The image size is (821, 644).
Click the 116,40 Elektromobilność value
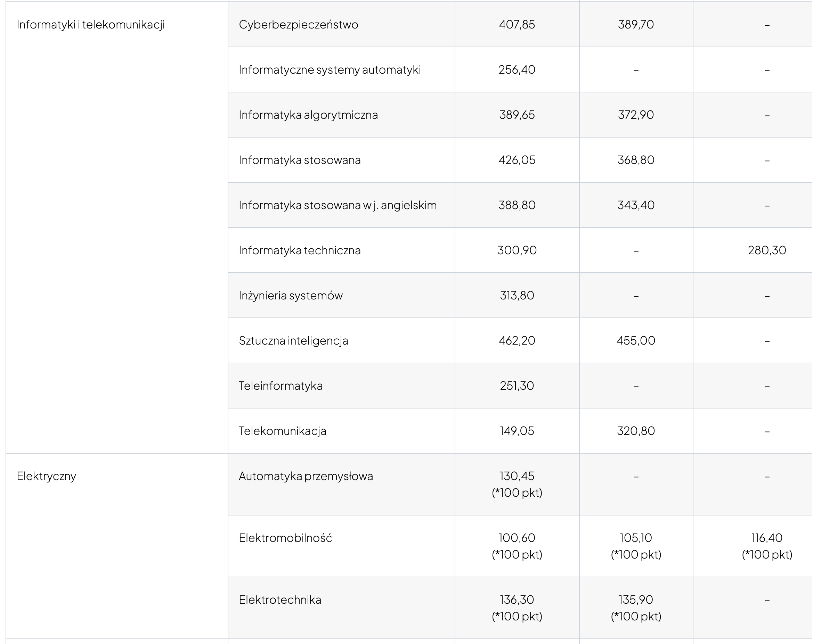(767, 538)
